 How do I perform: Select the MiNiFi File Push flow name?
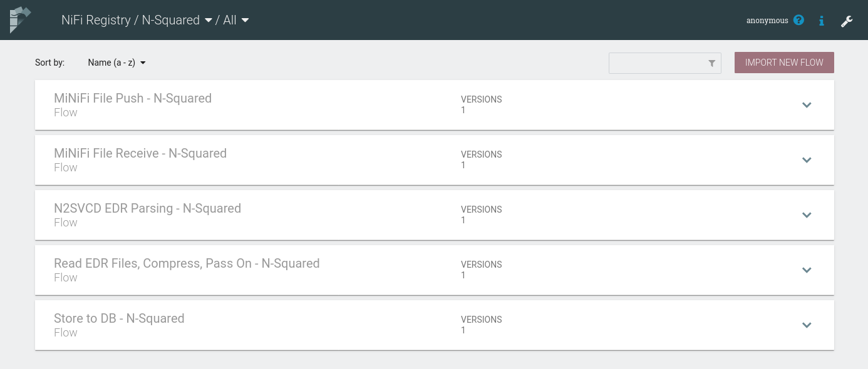click(x=133, y=98)
